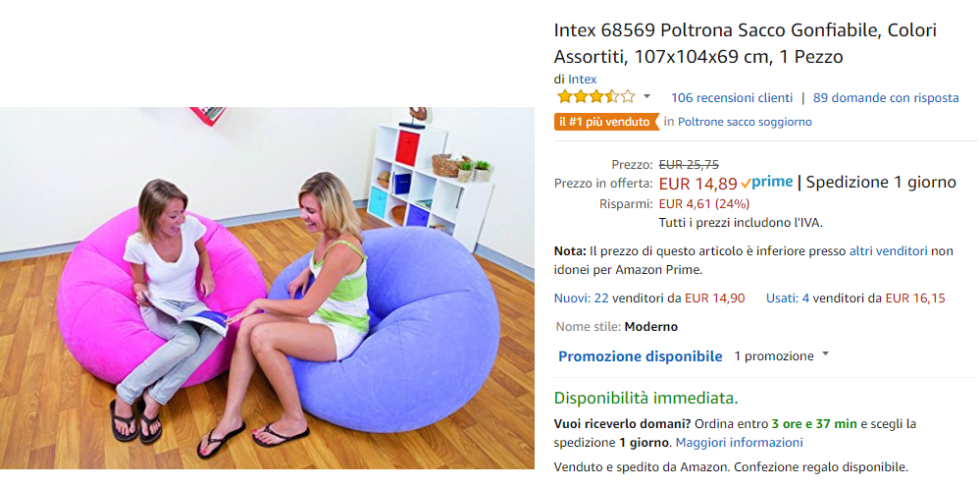Viewport: 980px width, 487px height.
Task: Click the product title Intex 68569
Action: (745, 43)
